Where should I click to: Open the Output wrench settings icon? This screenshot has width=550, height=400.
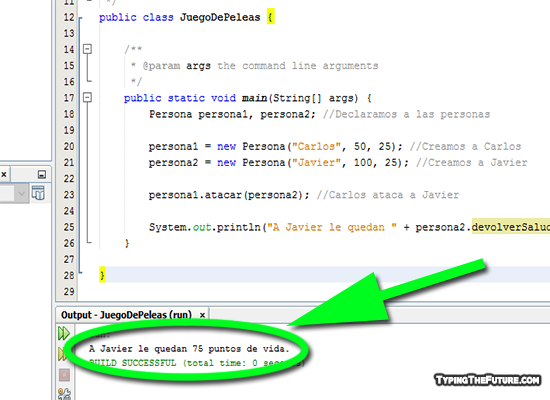[64, 394]
